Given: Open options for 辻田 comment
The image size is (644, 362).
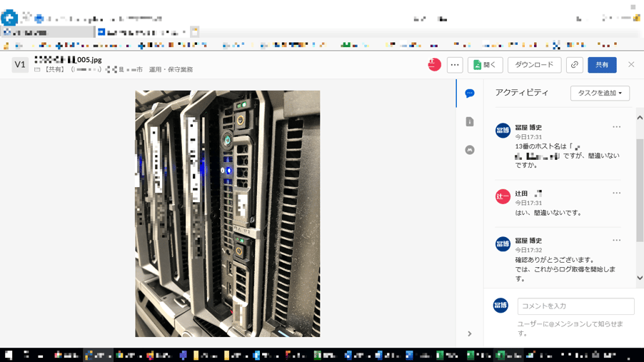Looking at the screenshot, I should (x=617, y=193).
